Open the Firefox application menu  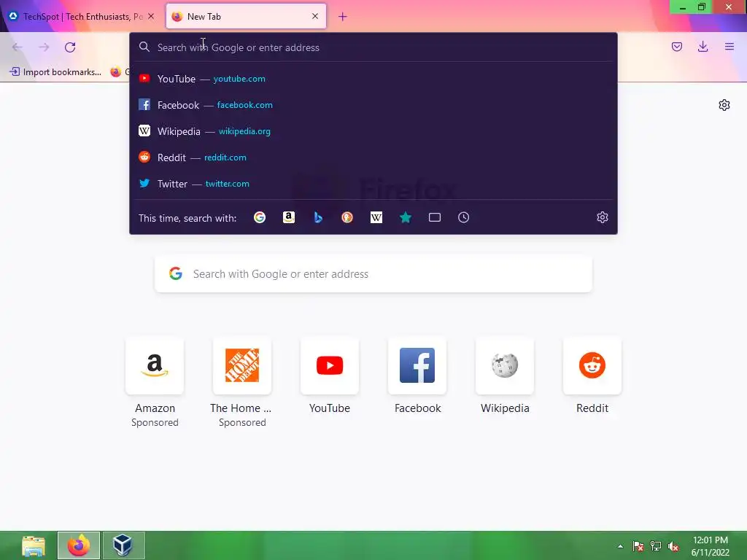click(729, 47)
